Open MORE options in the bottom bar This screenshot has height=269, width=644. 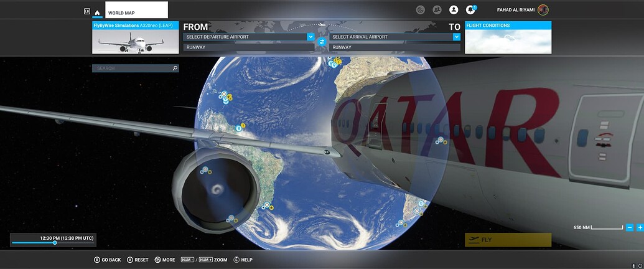pos(165,260)
